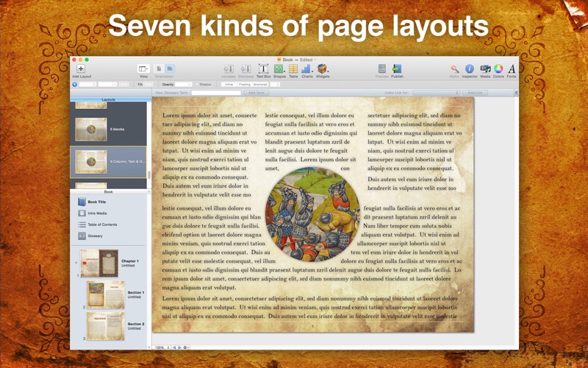Click bottom paragraph starting Lorem ipsum
This screenshot has width=588, height=368.
click(x=309, y=308)
